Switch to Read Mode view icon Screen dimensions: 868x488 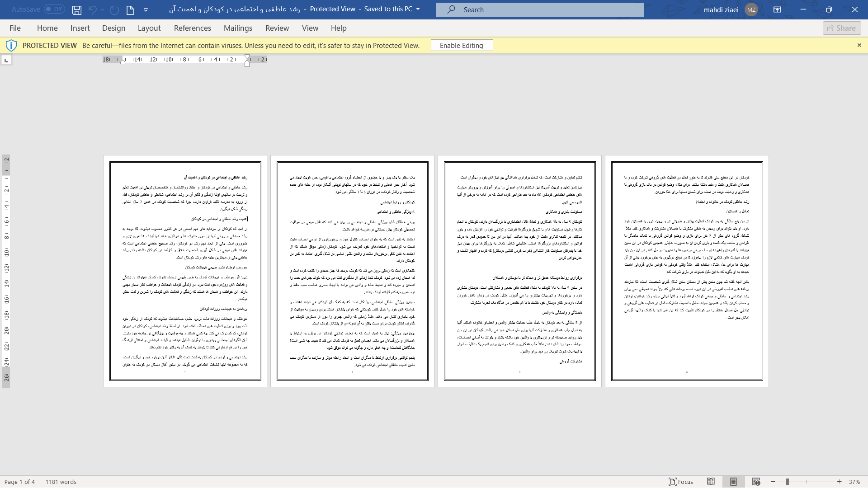711,482
